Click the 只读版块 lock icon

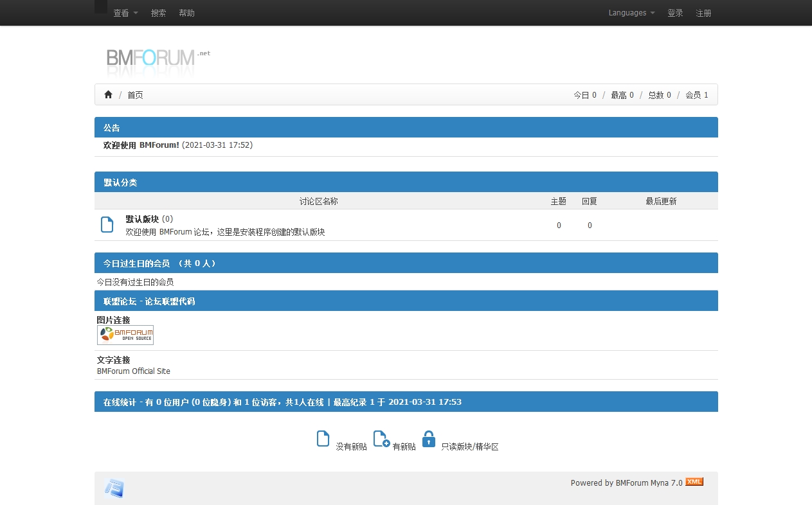point(429,438)
